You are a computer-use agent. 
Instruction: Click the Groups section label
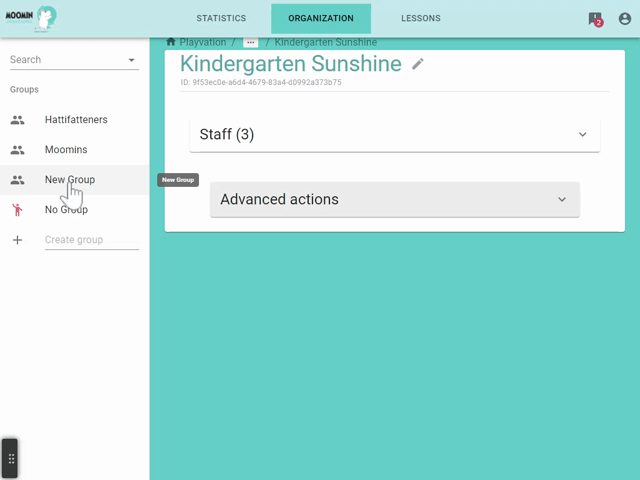[24, 90]
